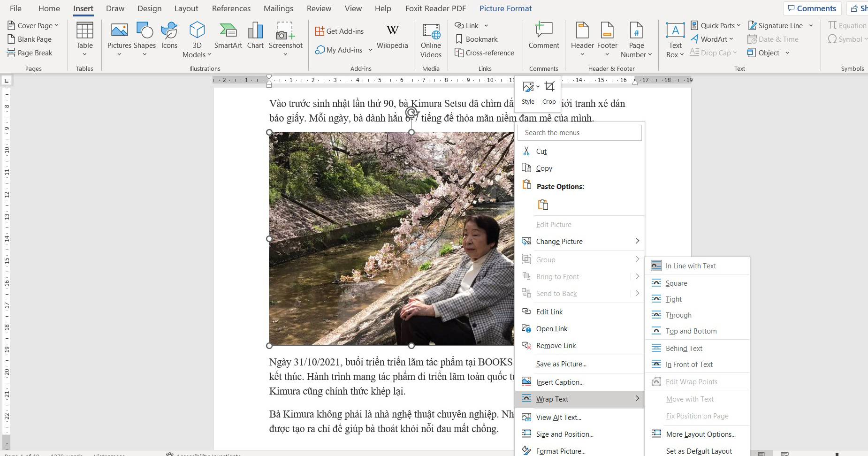868x456 pixels.
Task: Insert a Signature Line
Action: [775, 25]
